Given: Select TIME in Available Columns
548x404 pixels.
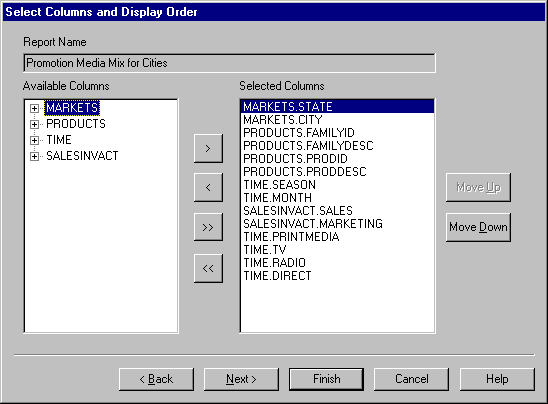Looking at the screenshot, I should click(59, 140).
